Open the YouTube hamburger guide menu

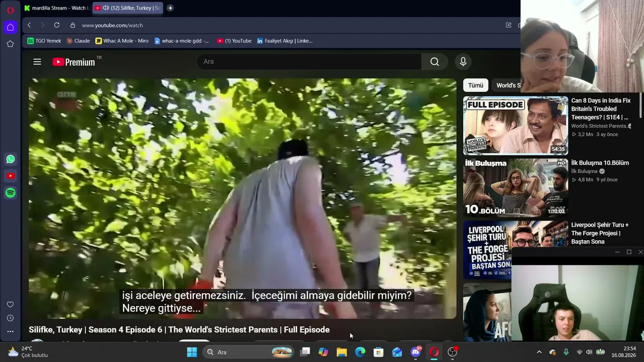point(37,62)
